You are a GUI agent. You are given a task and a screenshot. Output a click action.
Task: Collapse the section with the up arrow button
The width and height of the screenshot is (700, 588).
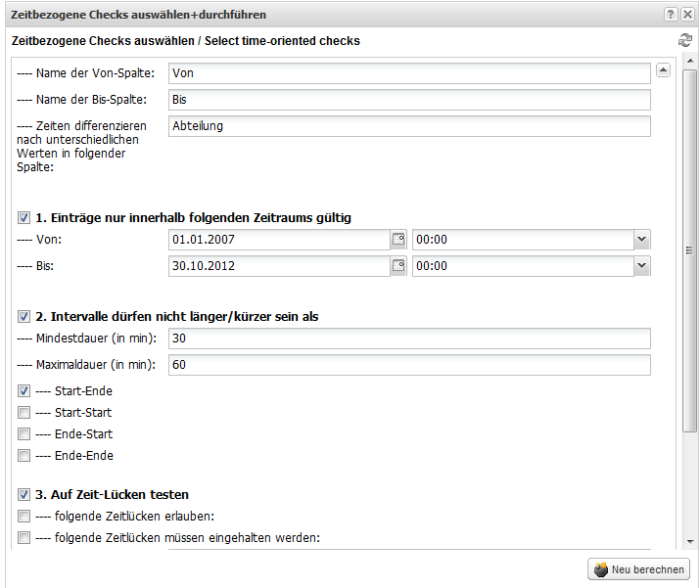(663, 70)
